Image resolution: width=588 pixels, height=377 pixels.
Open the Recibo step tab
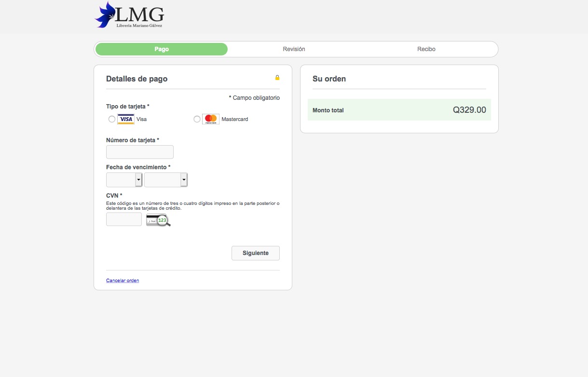pos(426,49)
